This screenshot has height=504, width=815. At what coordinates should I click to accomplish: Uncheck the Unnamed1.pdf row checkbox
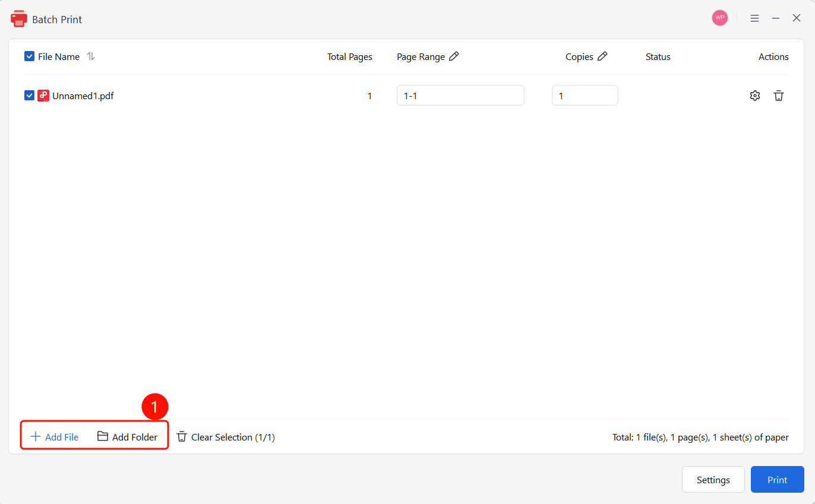point(29,96)
